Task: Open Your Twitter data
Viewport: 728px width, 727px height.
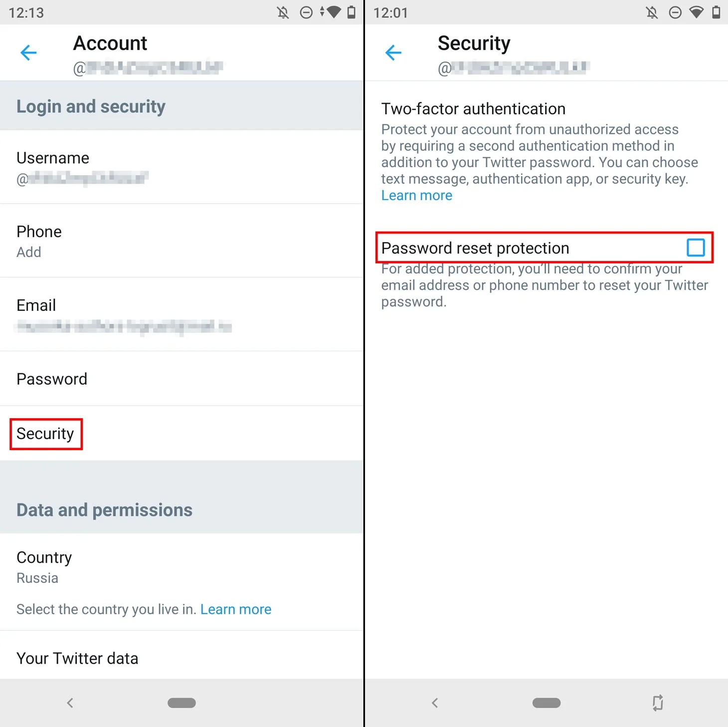Action: click(x=77, y=658)
